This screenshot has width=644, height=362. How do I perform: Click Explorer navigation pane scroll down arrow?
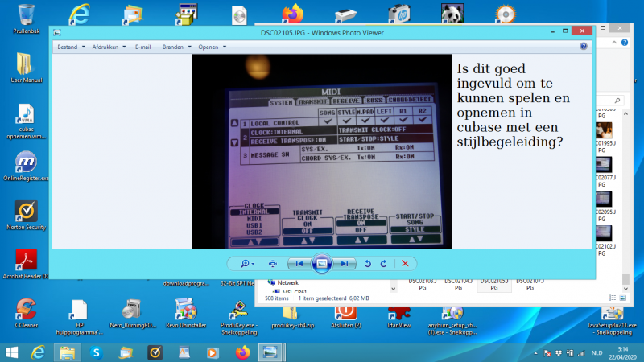[394, 289]
